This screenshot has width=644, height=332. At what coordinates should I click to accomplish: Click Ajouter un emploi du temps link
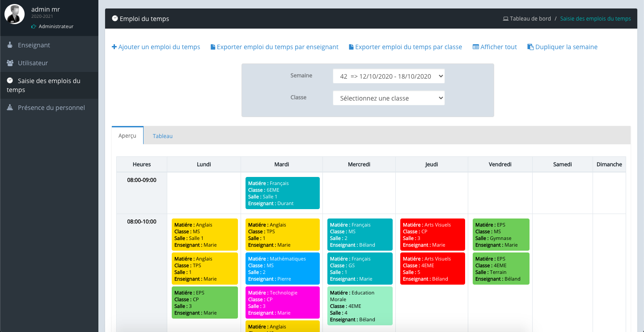pyautogui.click(x=156, y=47)
